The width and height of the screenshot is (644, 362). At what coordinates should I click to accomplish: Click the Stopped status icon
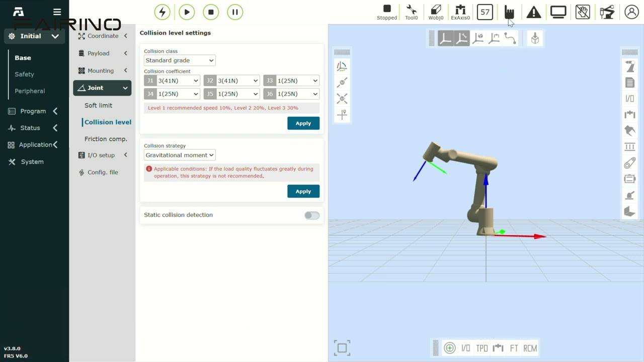pos(387,12)
